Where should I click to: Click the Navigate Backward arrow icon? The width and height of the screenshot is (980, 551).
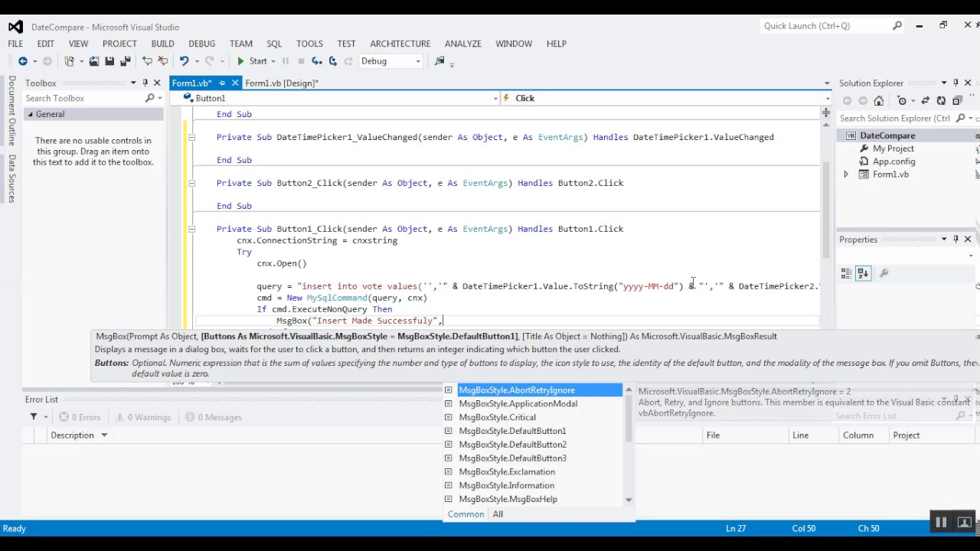pyautogui.click(x=23, y=61)
